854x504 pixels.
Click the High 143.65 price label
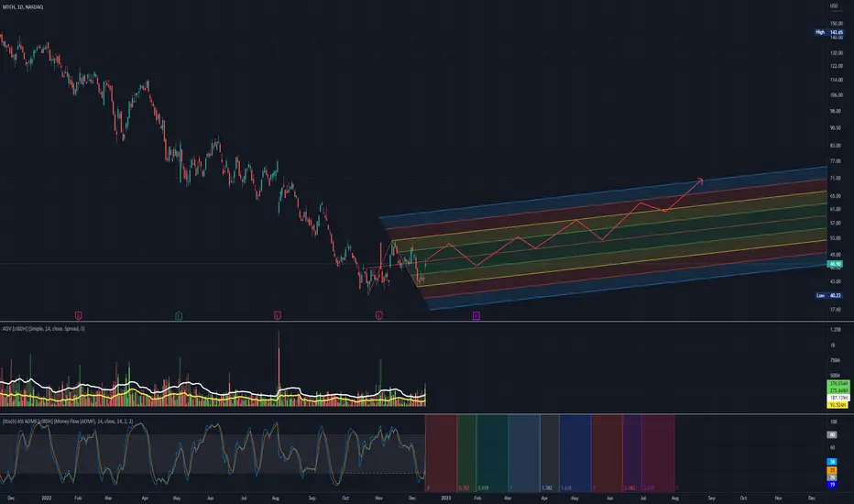[x=829, y=33]
